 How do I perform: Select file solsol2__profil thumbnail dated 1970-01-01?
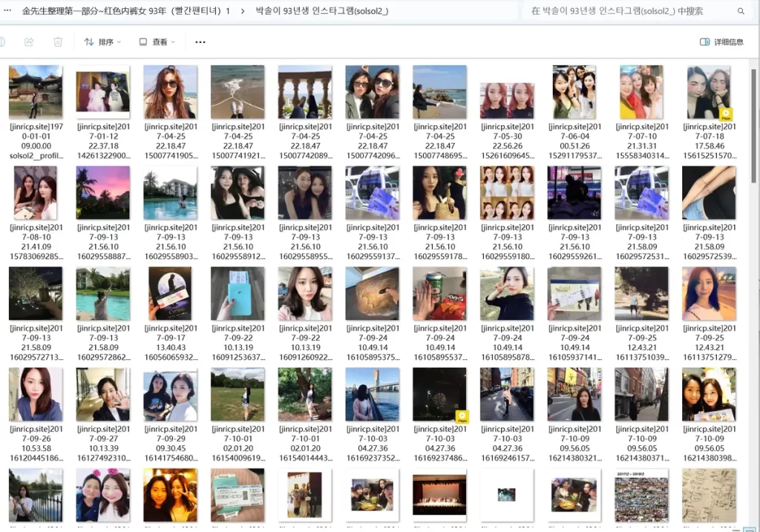[x=36, y=92]
